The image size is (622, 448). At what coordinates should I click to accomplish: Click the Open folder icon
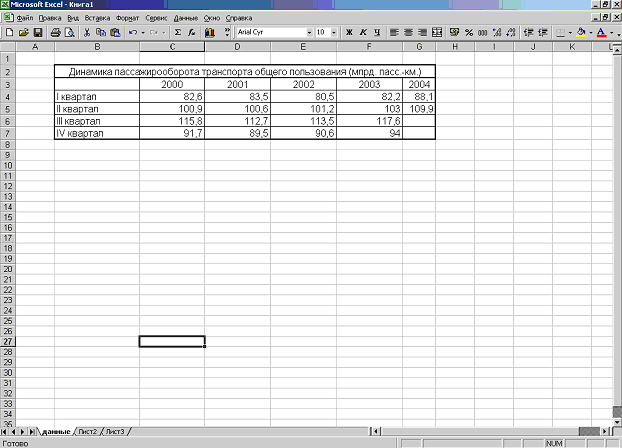coord(23,33)
